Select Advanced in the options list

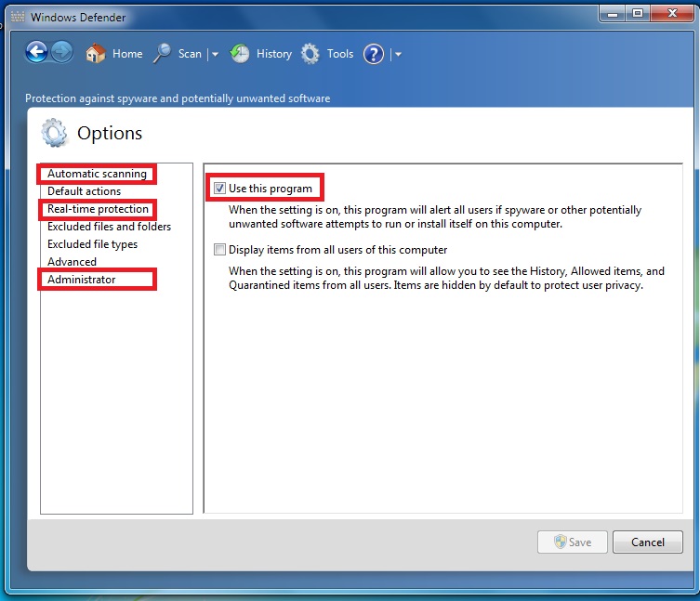(x=72, y=262)
